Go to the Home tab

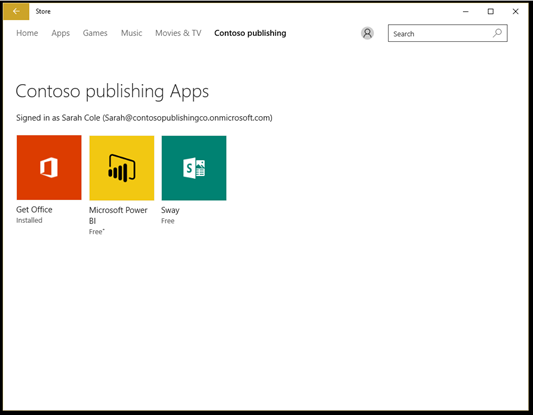27,33
